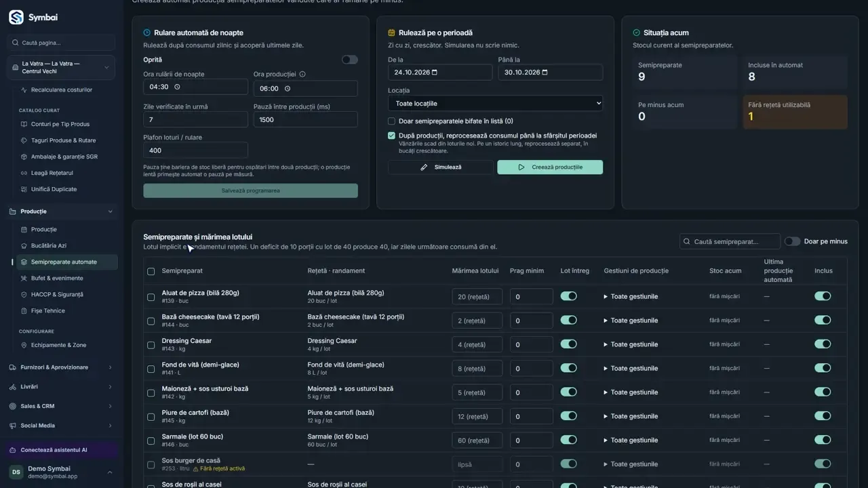This screenshot has height=488, width=868.
Task: Enable the 'Oprită' night run toggle
Action: pyautogui.click(x=349, y=60)
